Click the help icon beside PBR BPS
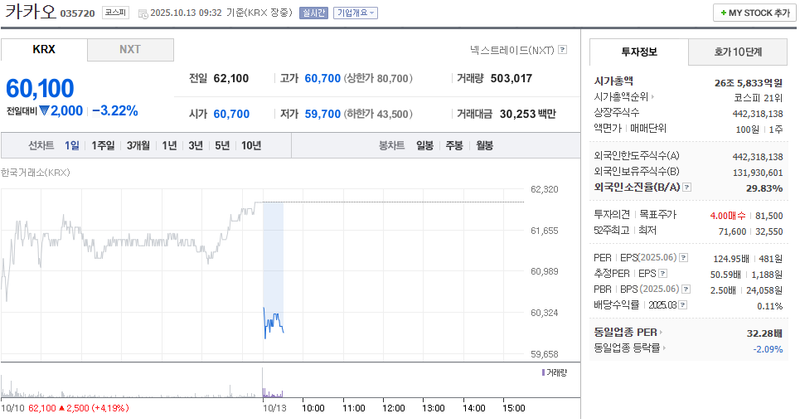 click(687, 289)
